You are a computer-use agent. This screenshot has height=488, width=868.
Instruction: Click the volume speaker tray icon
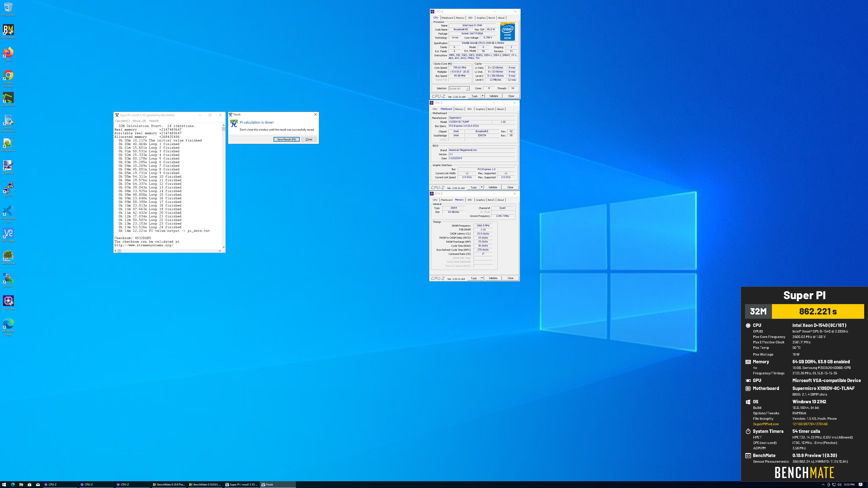(x=839, y=485)
